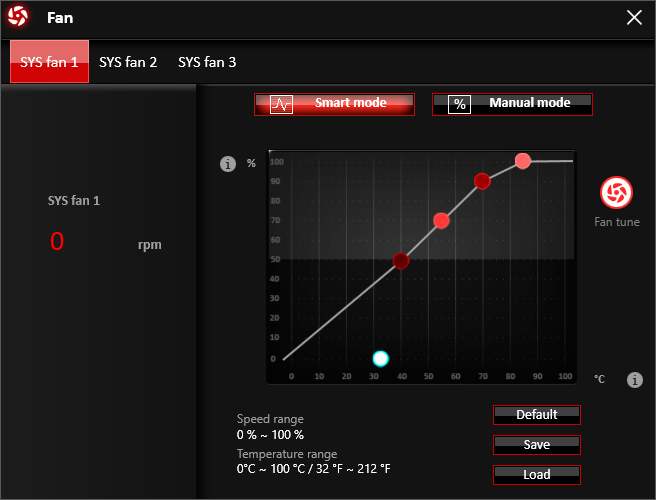Select the curve point at 55°C, 70%
The image size is (656, 500).
tap(441, 221)
